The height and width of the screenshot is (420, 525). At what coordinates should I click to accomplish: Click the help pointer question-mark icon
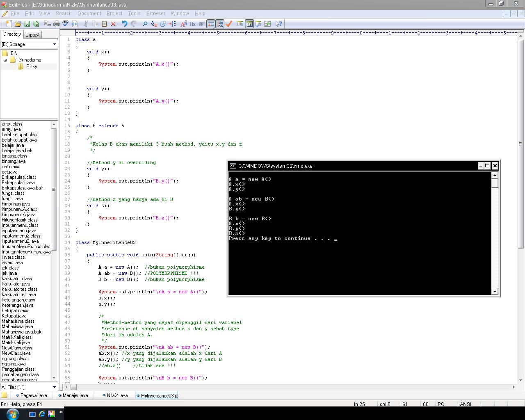pyautogui.click(x=278, y=24)
